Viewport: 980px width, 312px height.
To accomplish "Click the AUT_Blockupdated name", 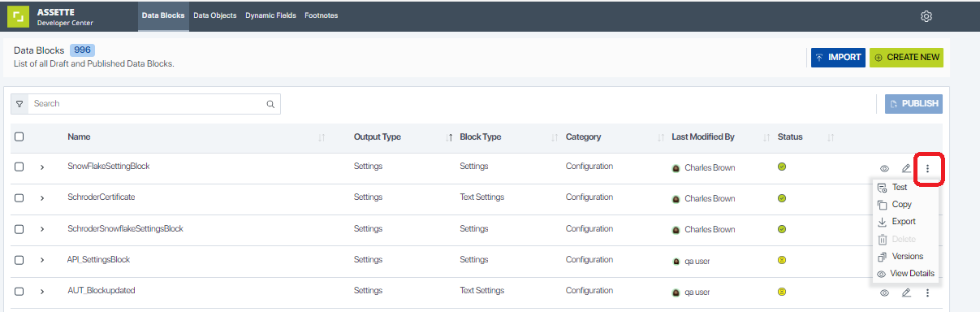I will tap(101, 291).
